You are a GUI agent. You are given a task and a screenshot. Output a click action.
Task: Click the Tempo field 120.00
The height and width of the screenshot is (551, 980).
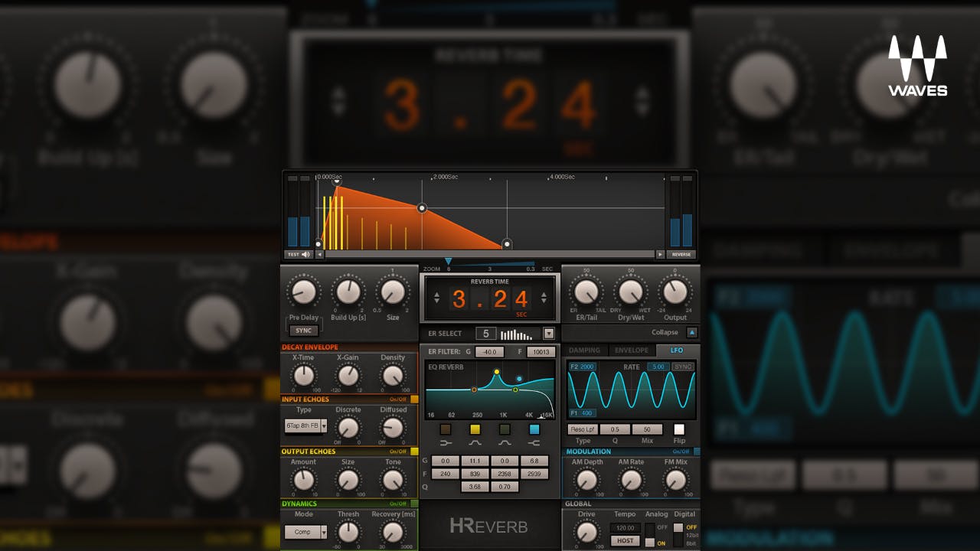pos(626,528)
